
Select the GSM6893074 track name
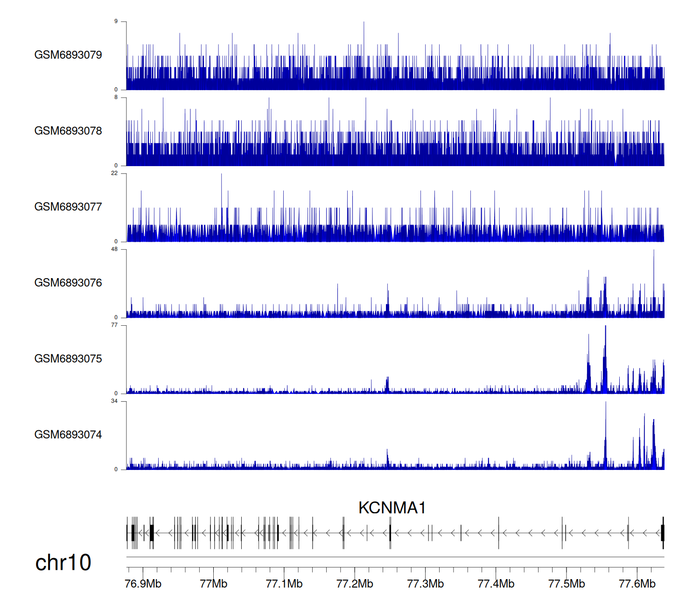[x=68, y=435]
